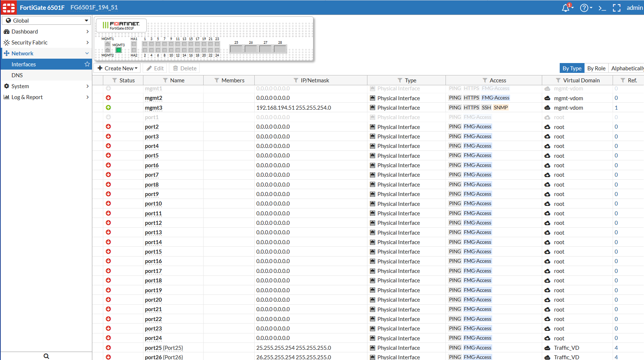Image resolution: width=644 pixels, height=360 pixels.
Task: Click the Delete button
Action: pyautogui.click(x=185, y=68)
